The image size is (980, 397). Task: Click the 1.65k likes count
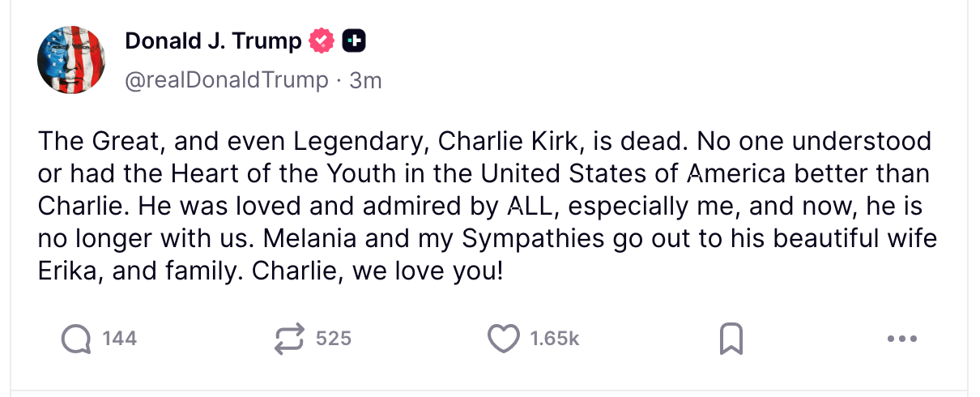(x=554, y=339)
